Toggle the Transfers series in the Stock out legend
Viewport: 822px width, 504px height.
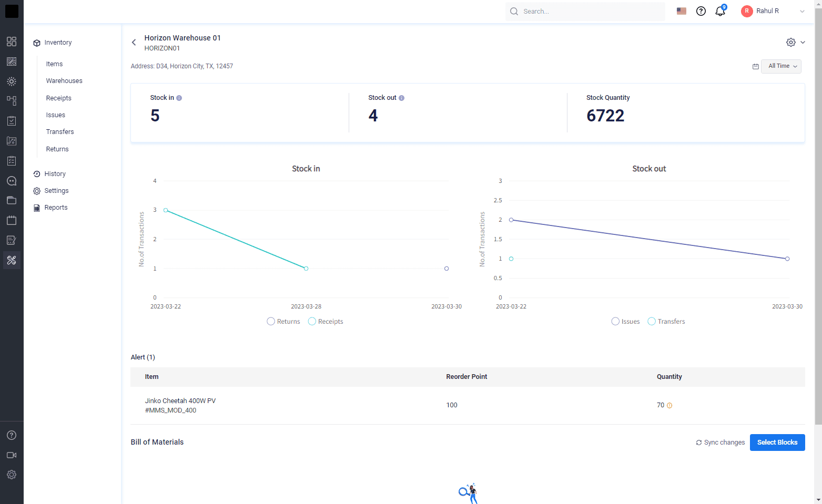[x=666, y=322]
